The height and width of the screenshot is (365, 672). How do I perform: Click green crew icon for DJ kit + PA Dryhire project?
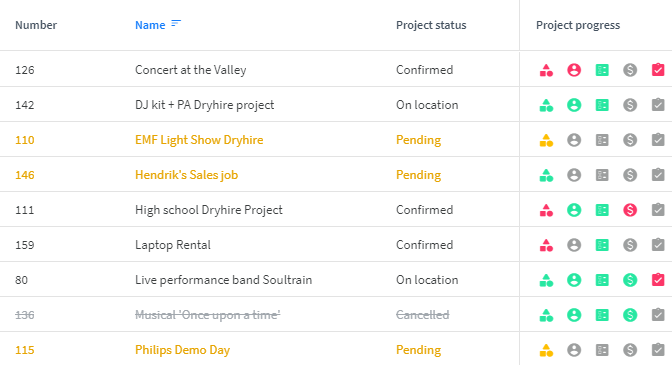coord(574,105)
